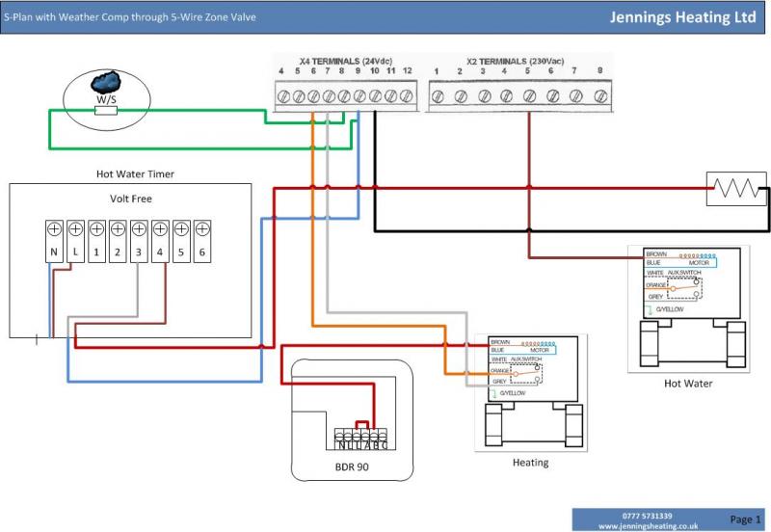Click X2 terminal number 5 screw
Image resolution: width=771 pixels, height=532 pixels.
[528, 96]
